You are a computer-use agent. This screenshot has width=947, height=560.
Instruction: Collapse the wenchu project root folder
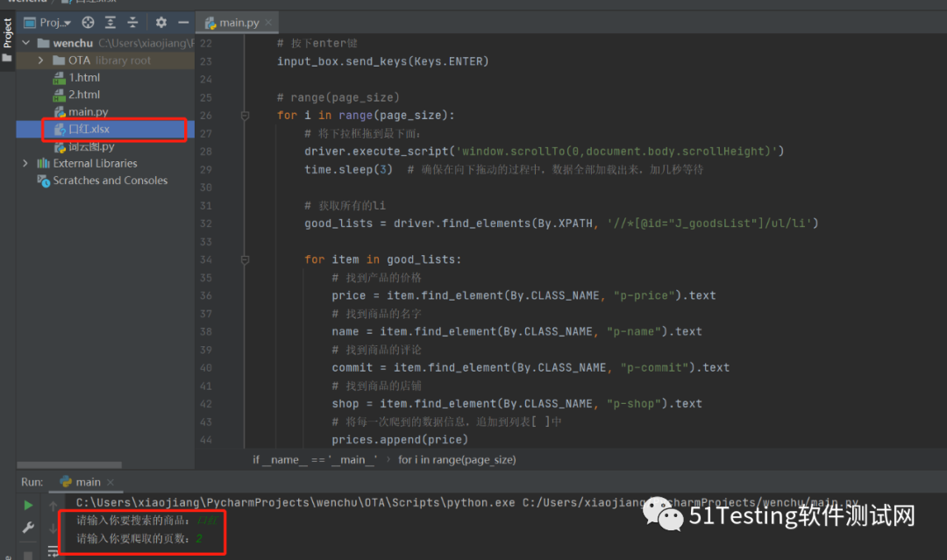click(26, 43)
